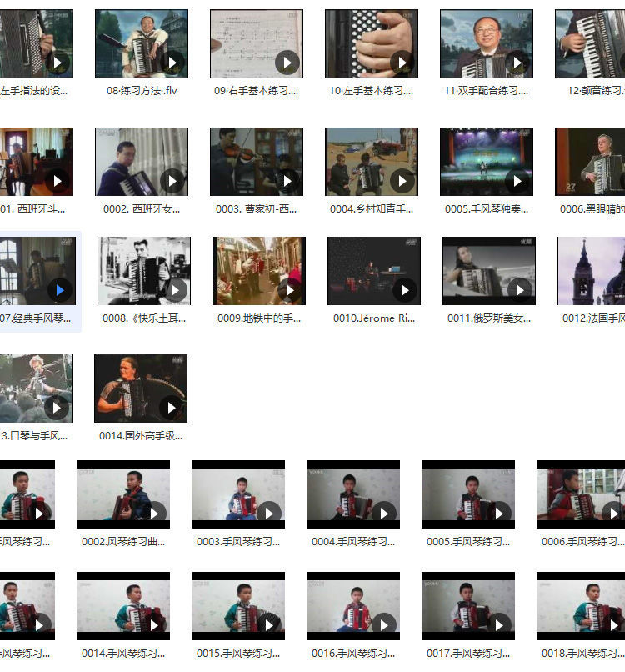Click play icon on 08-练习方法.flv video
Image resolution: width=625 pixels, height=672 pixels.
[172, 63]
